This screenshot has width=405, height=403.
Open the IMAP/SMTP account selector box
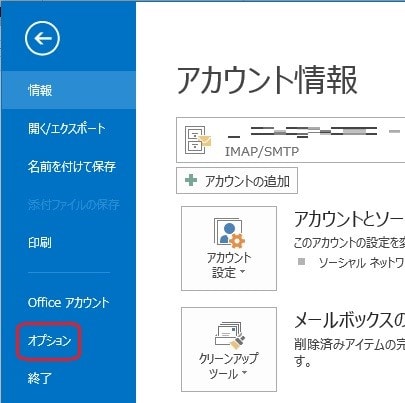click(x=290, y=140)
